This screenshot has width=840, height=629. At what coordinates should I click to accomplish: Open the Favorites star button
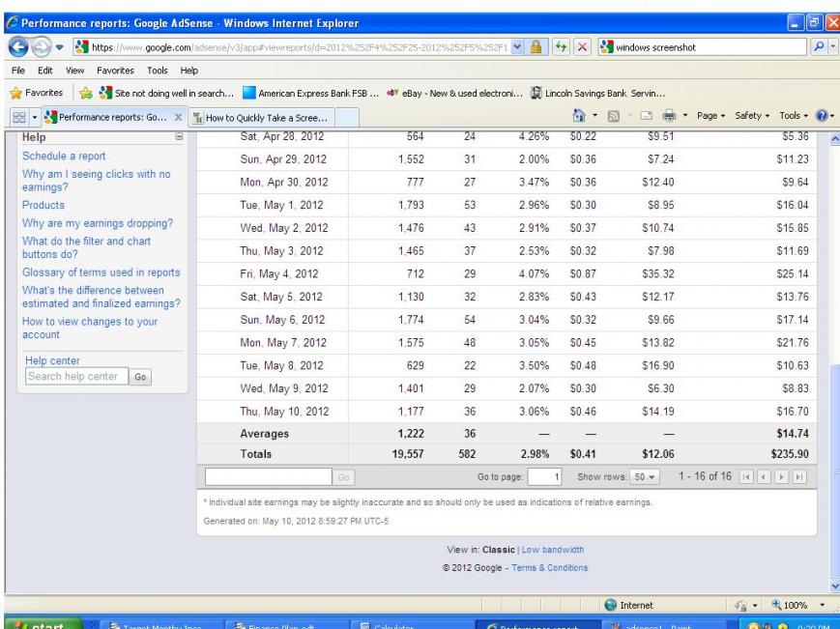pos(37,93)
